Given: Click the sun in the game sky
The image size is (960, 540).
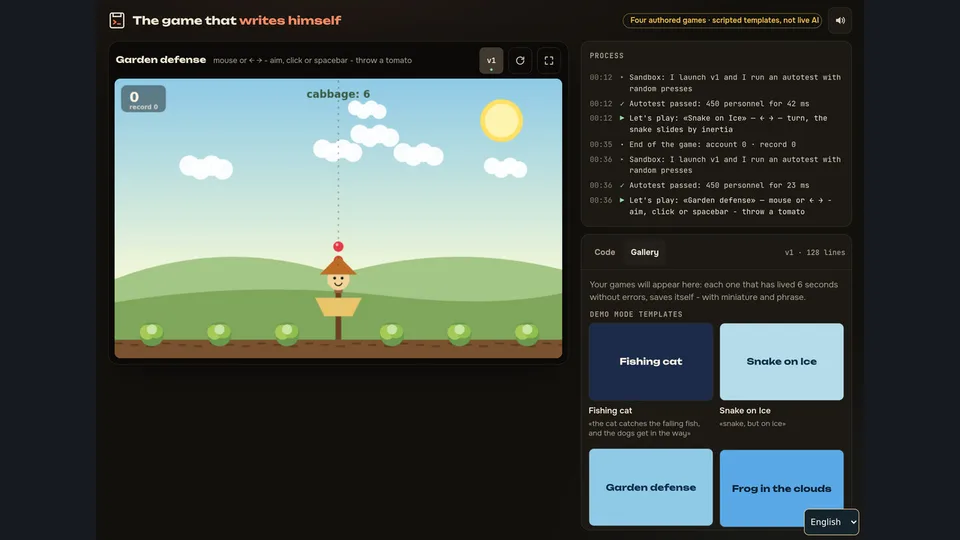Looking at the screenshot, I should [501, 121].
